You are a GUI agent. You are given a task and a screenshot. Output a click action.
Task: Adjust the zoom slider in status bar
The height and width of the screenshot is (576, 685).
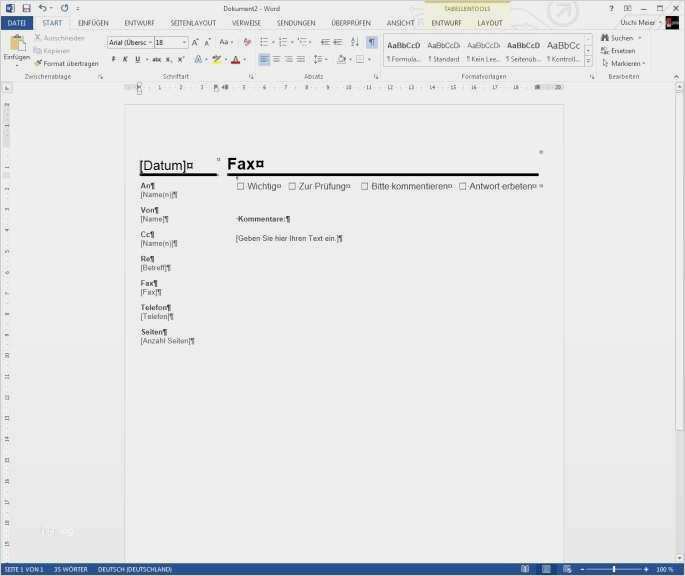pos(613,569)
